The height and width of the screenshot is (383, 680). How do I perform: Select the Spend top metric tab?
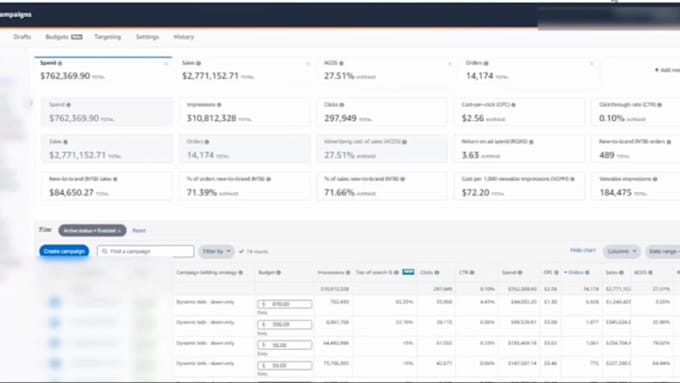pos(103,70)
